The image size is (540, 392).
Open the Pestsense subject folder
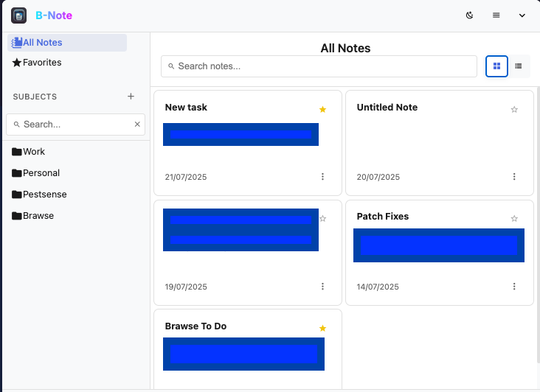(44, 195)
